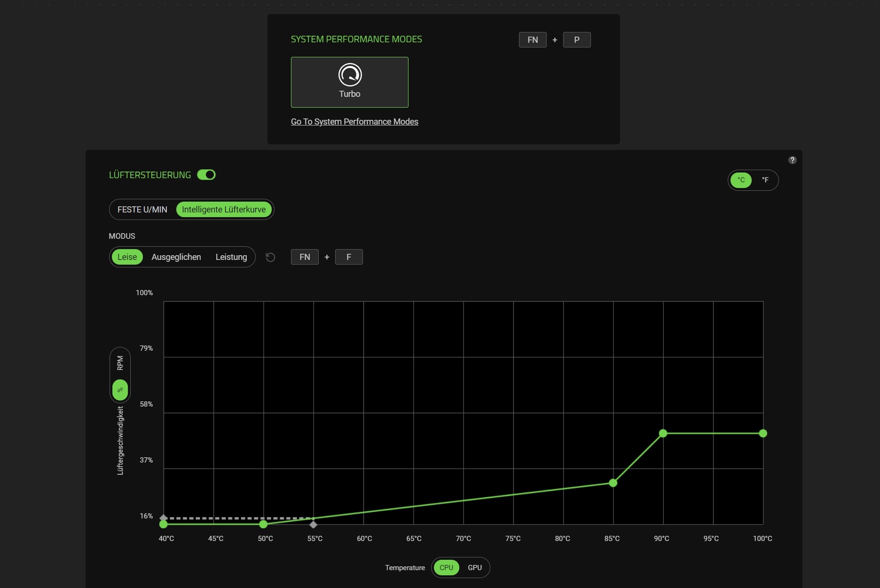This screenshot has width=880, height=588.
Task: Show GPU temperature curve
Action: point(475,568)
